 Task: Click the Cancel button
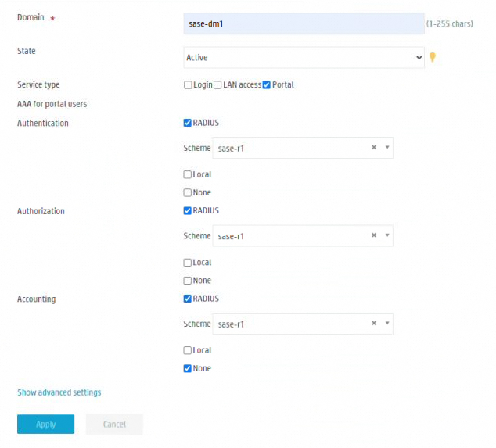[114, 425]
